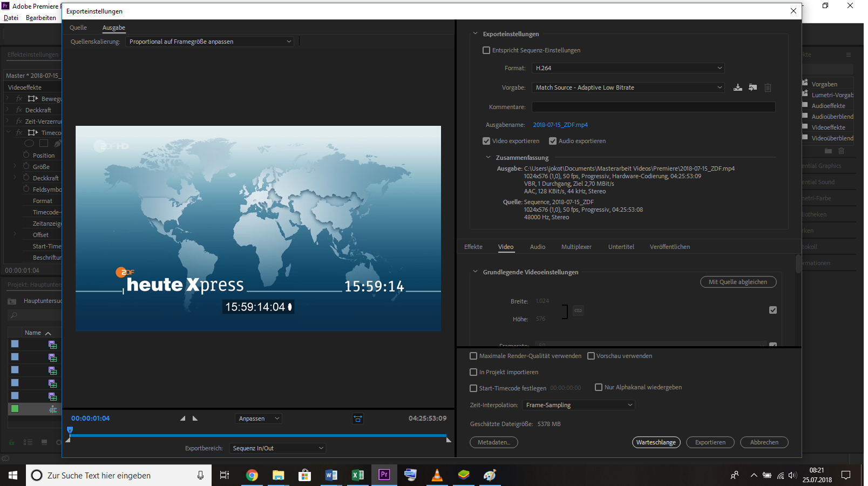The width and height of the screenshot is (868, 486).
Task: Enable Vorschau verwenden checkbox
Action: tap(591, 356)
